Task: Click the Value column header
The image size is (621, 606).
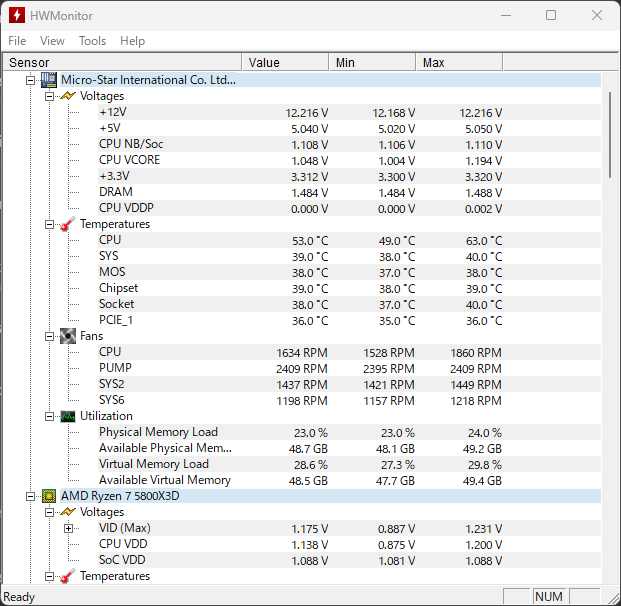Action: coord(284,62)
